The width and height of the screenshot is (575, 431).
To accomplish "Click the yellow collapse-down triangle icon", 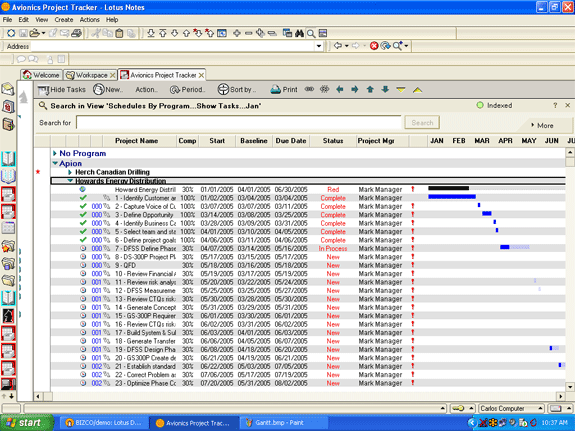I will tap(401, 90).
